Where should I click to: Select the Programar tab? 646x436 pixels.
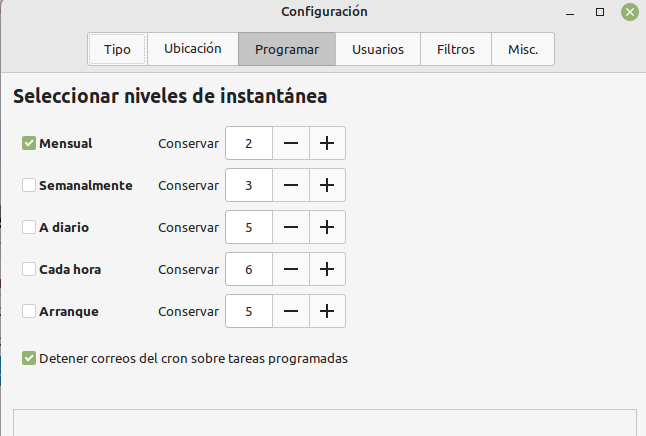pyautogui.click(x=287, y=49)
